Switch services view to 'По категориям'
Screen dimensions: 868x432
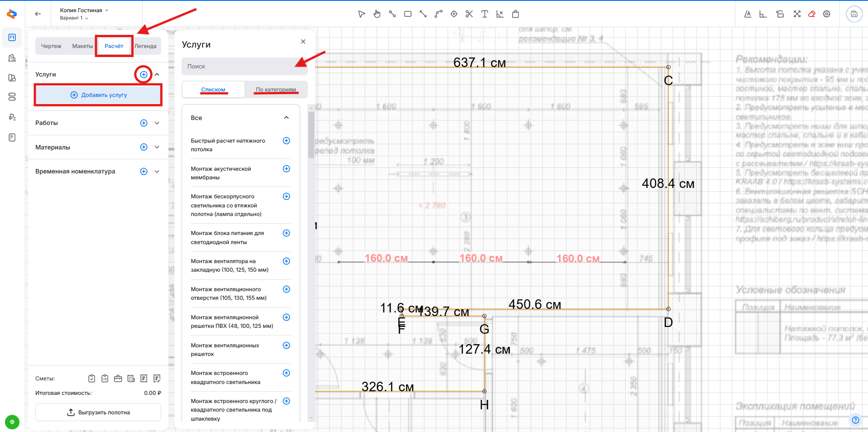(276, 90)
